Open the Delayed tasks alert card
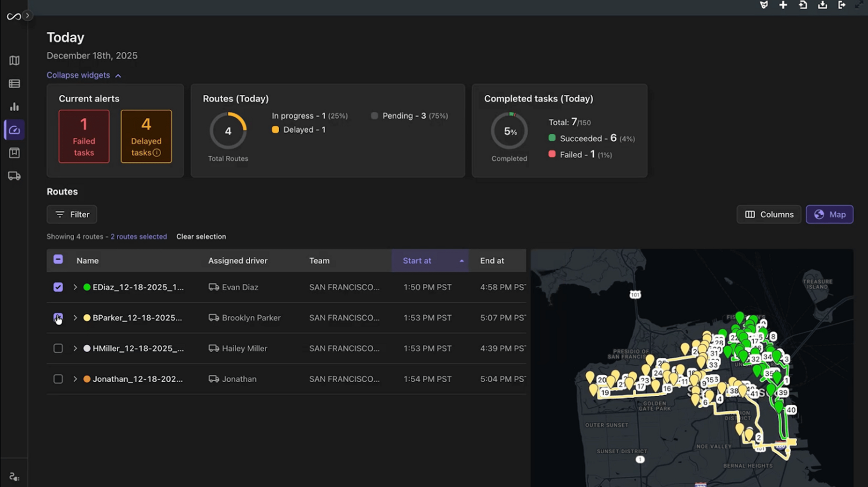This screenshot has width=868, height=487. tap(146, 136)
